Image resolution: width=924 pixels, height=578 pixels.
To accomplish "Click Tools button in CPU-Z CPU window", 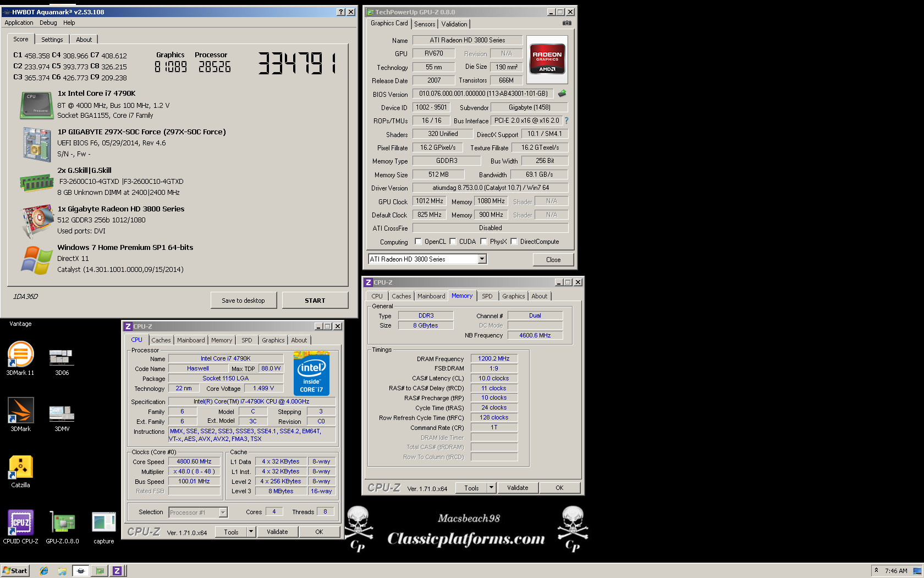I will pyautogui.click(x=231, y=532).
